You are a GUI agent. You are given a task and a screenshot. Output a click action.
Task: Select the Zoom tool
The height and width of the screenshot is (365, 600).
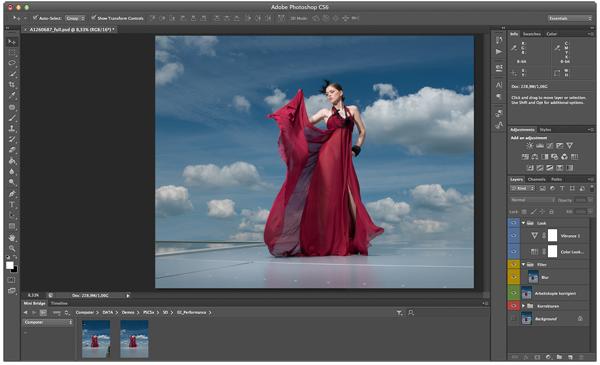pyautogui.click(x=12, y=248)
